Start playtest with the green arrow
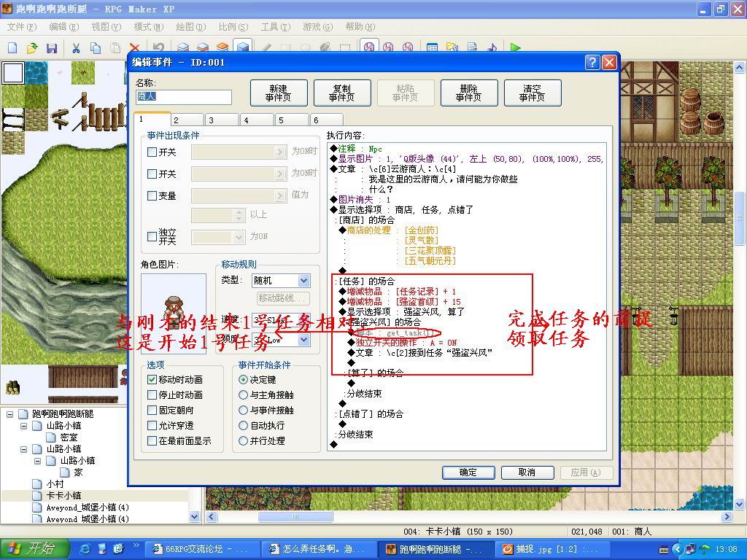 (x=515, y=47)
